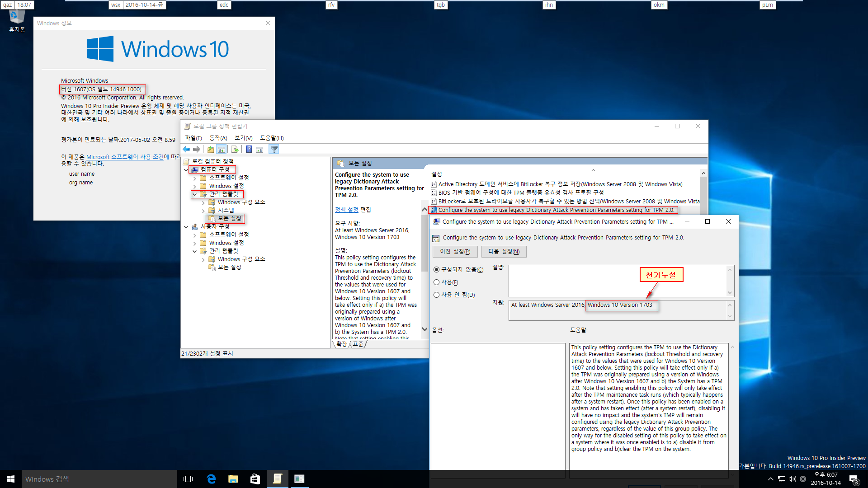Switch to the Windows 정보 taskbar button
The image size is (868, 488).
click(x=299, y=479)
